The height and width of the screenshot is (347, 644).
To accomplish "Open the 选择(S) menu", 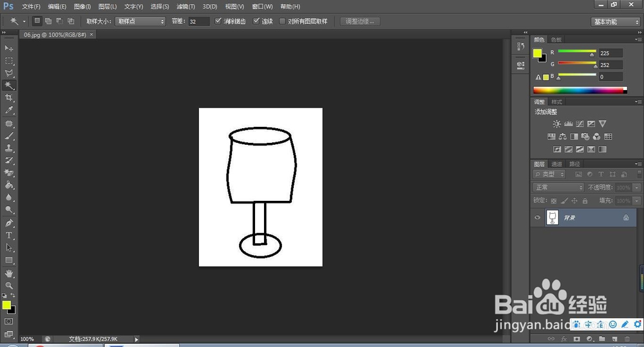I will pos(160,6).
